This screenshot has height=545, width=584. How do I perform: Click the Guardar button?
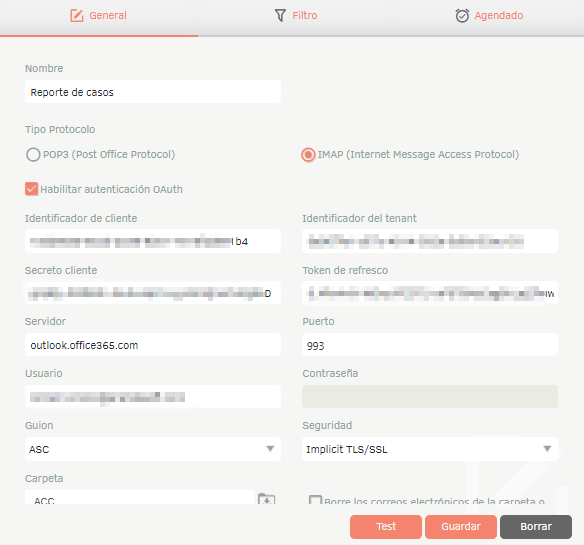click(461, 526)
